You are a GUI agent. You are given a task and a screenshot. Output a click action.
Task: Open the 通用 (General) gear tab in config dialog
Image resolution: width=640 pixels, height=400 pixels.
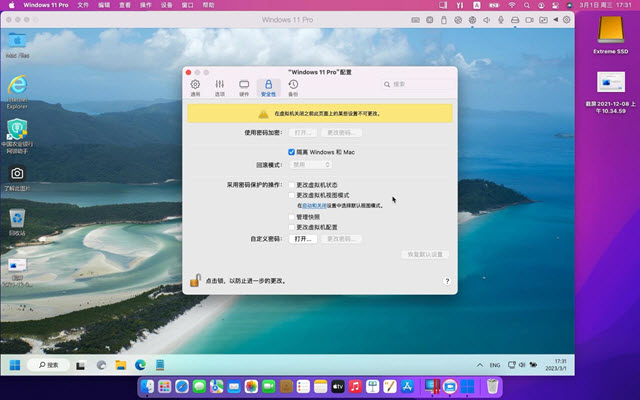pyautogui.click(x=195, y=88)
